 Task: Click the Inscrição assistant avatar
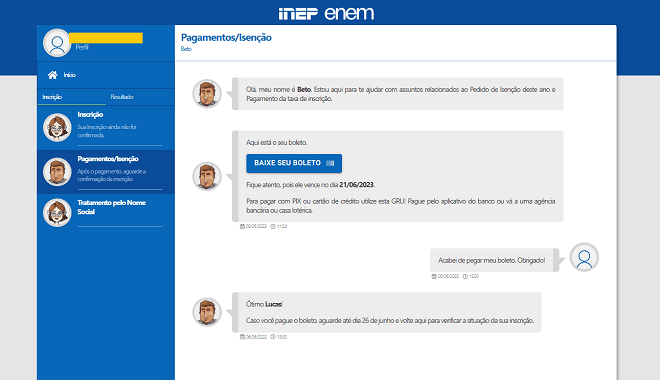point(57,127)
